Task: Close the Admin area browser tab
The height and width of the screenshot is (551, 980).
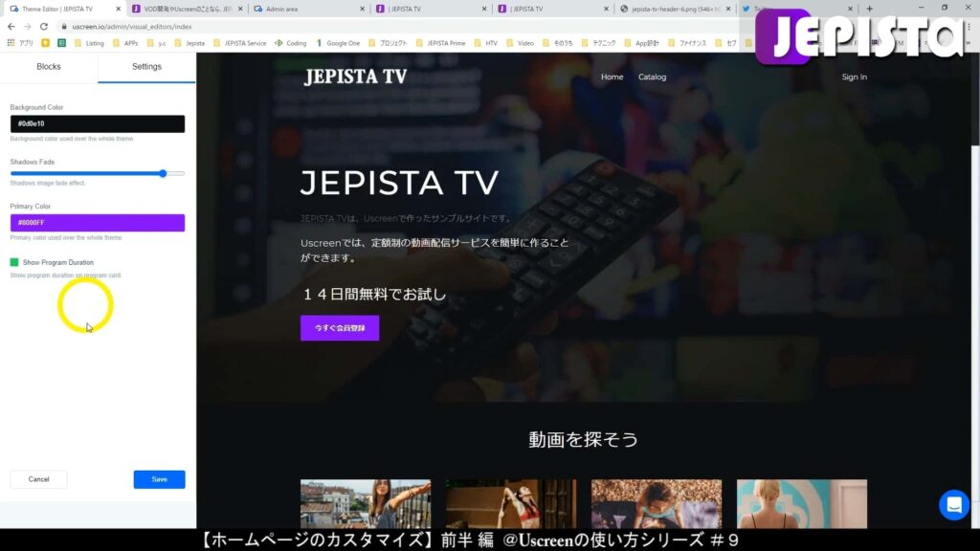Action: tap(362, 9)
